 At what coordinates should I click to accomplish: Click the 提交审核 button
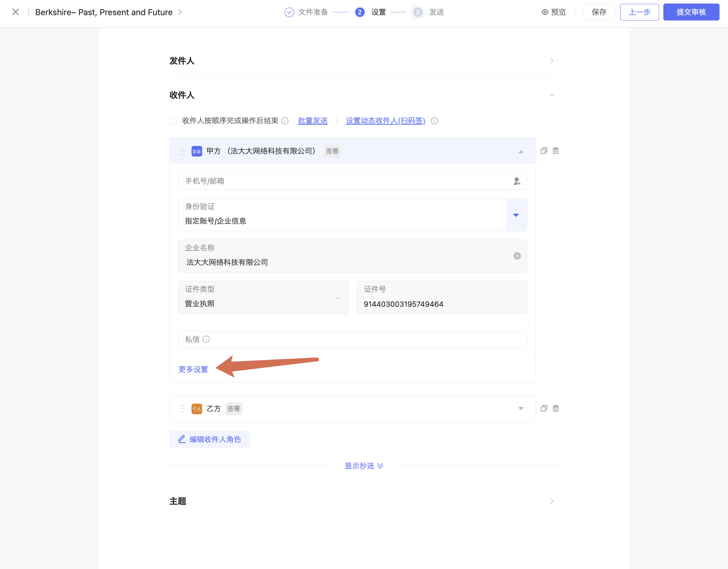[691, 12]
